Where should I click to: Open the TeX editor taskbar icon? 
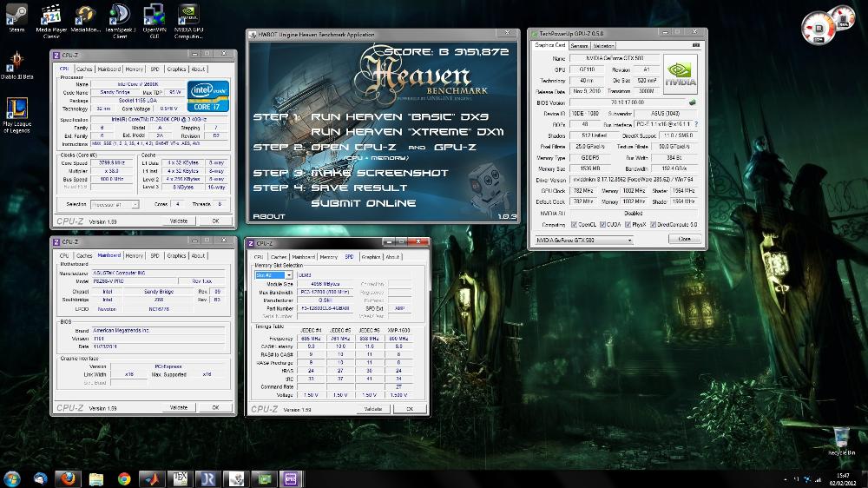tap(180, 478)
